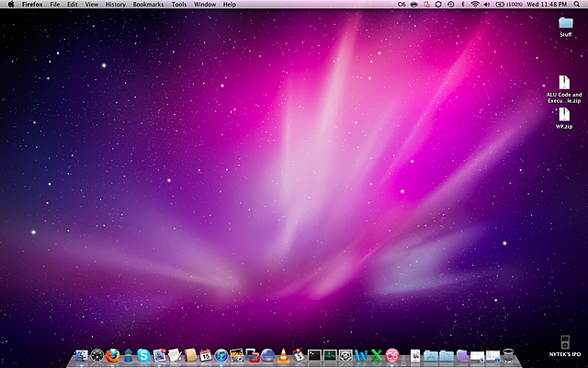Open Microsoft Word in the Dock
This screenshot has width=588, height=368.
tap(361, 355)
